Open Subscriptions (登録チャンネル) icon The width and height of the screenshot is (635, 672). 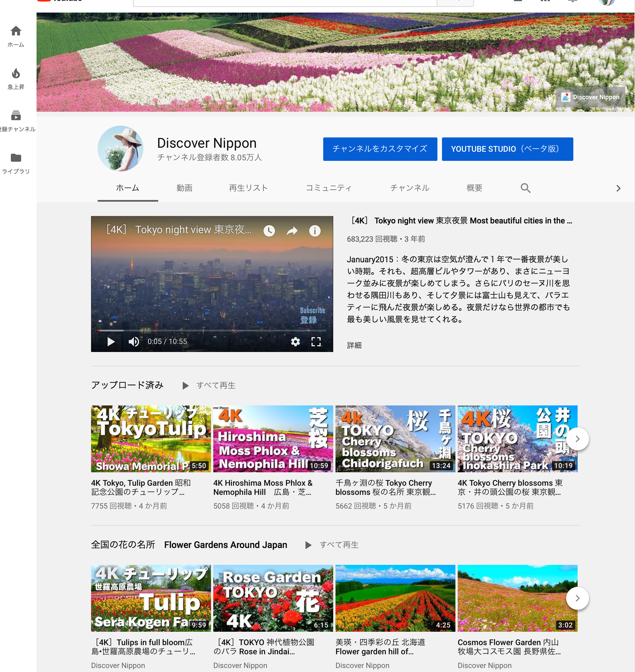point(16,115)
